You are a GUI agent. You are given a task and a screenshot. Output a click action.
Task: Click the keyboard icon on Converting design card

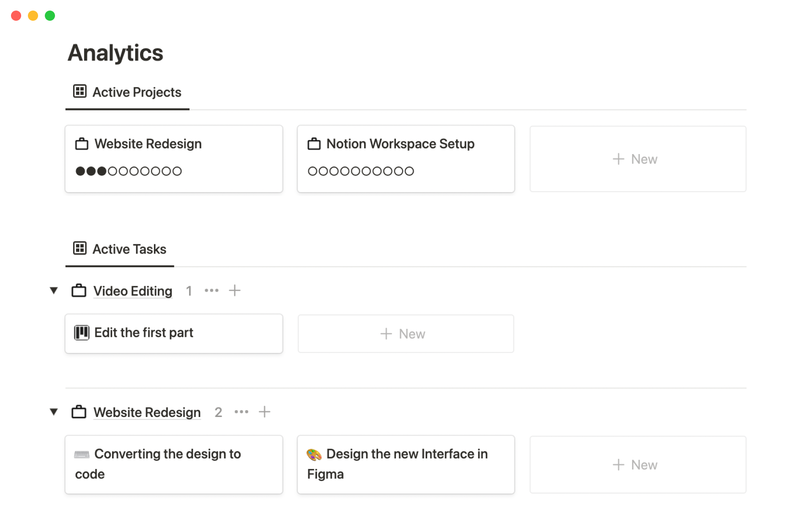coord(82,454)
